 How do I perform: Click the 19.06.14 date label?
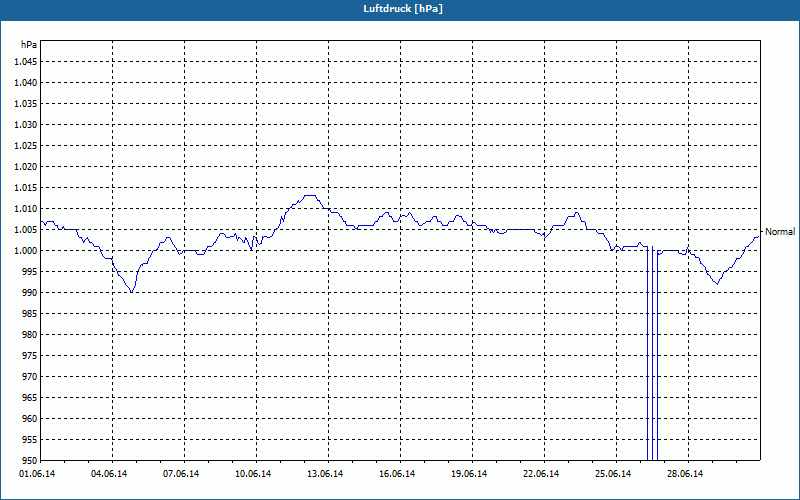coord(469,474)
